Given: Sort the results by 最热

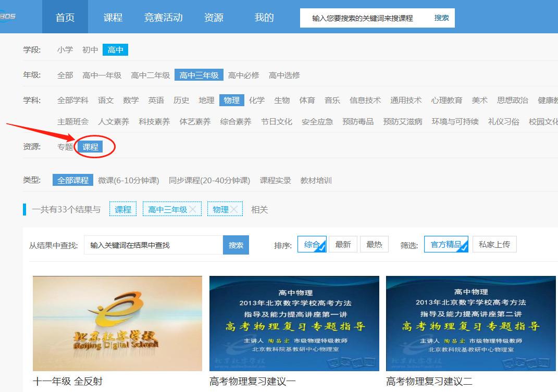Looking at the screenshot, I should coord(374,244).
